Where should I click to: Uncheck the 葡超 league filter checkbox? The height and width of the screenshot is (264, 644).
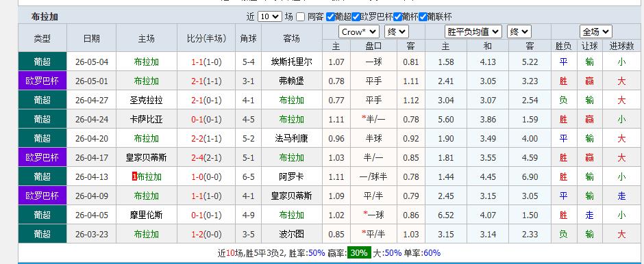[330, 17]
